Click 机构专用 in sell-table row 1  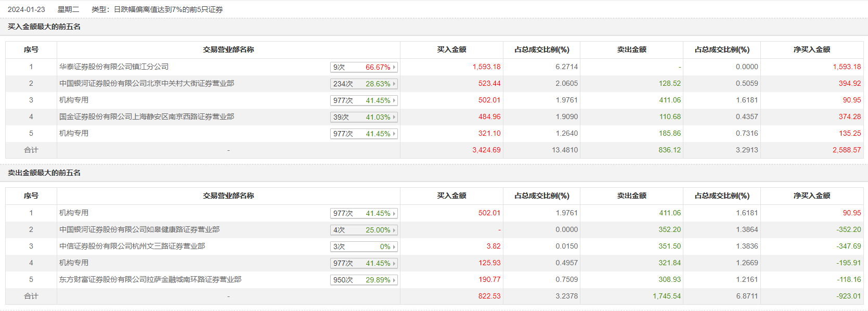pyautogui.click(x=74, y=213)
